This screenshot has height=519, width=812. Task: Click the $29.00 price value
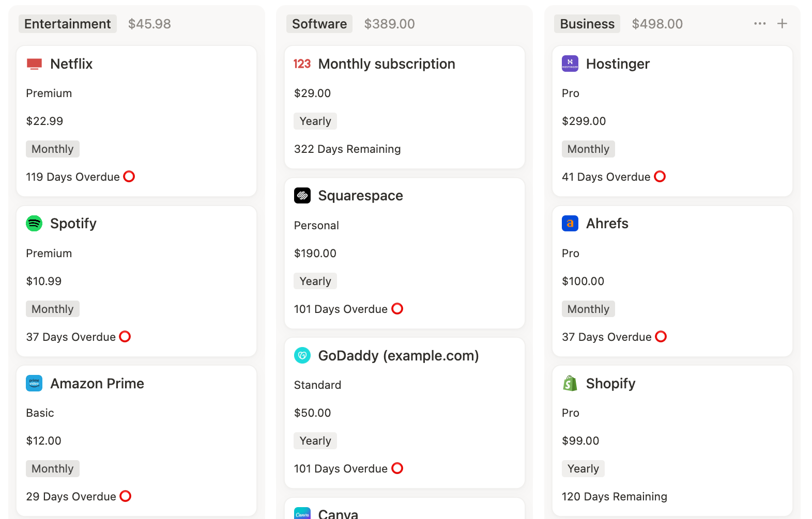coord(312,93)
